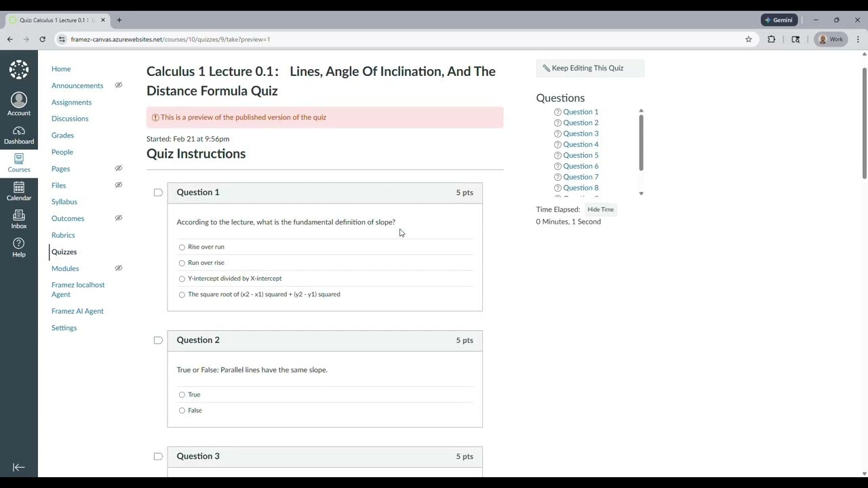The image size is (868, 488).
Task: Click the Canvas logo in the sidebar
Action: [x=19, y=69]
